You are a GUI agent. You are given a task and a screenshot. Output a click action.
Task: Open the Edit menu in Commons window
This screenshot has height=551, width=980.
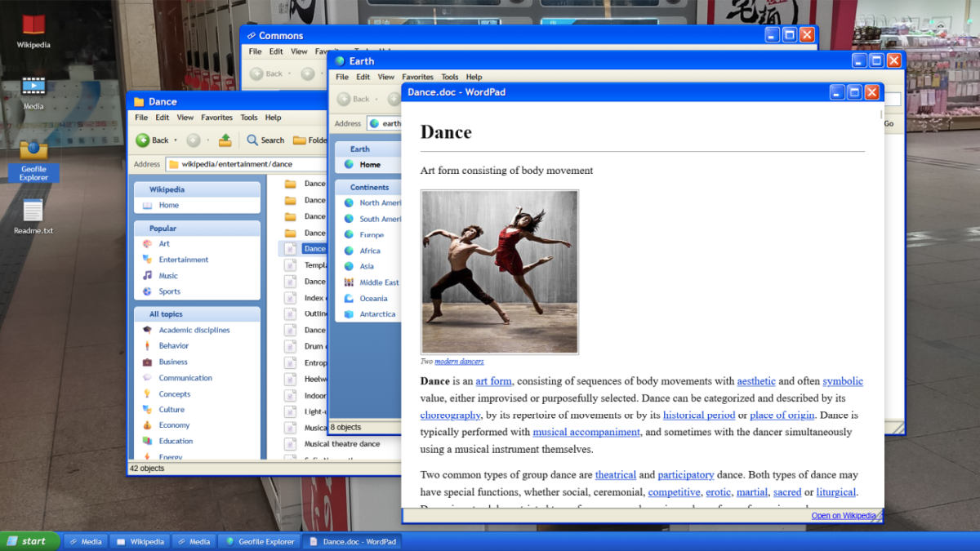276,51
